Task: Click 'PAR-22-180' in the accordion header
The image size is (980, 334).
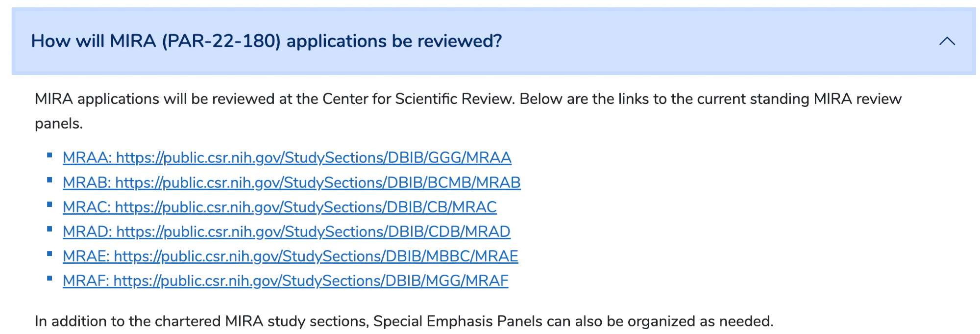Action: click(221, 41)
